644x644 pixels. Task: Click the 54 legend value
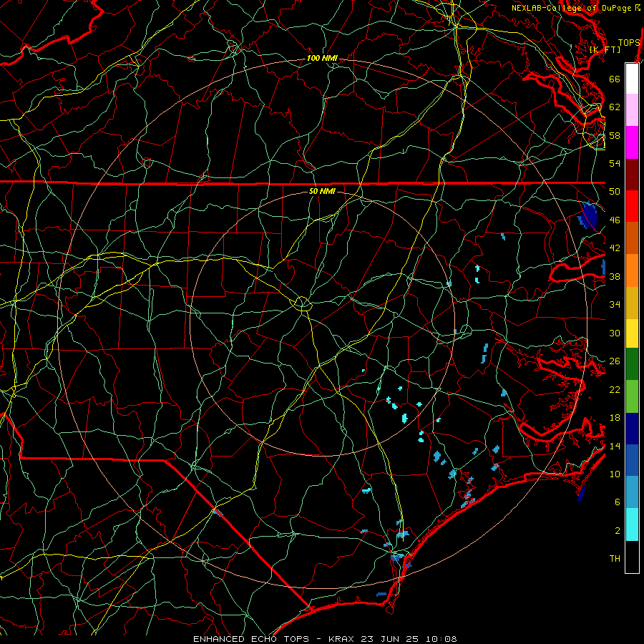click(x=615, y=163)
